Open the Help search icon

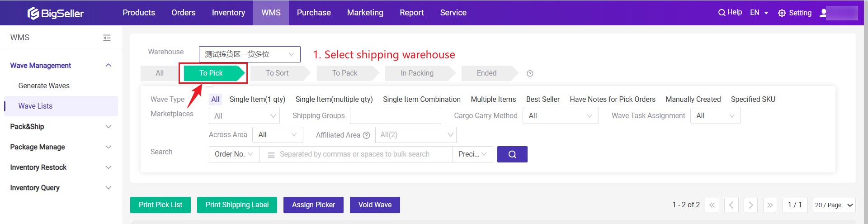point(722,13)
